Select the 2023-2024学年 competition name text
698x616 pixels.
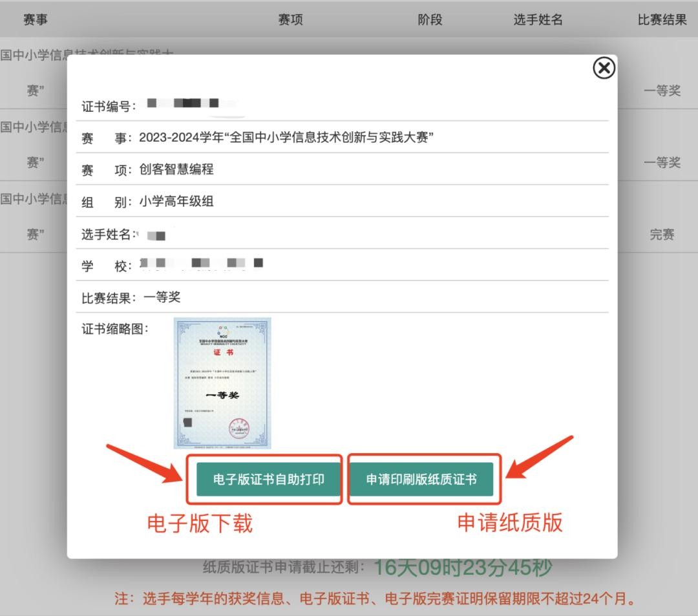click(286, 137)
